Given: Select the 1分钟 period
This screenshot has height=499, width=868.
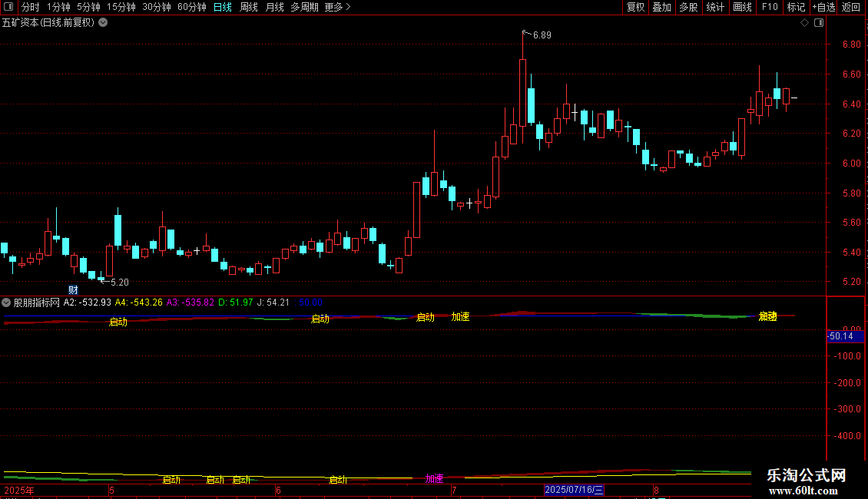Looking at the screenshot, I should (58, 7).
